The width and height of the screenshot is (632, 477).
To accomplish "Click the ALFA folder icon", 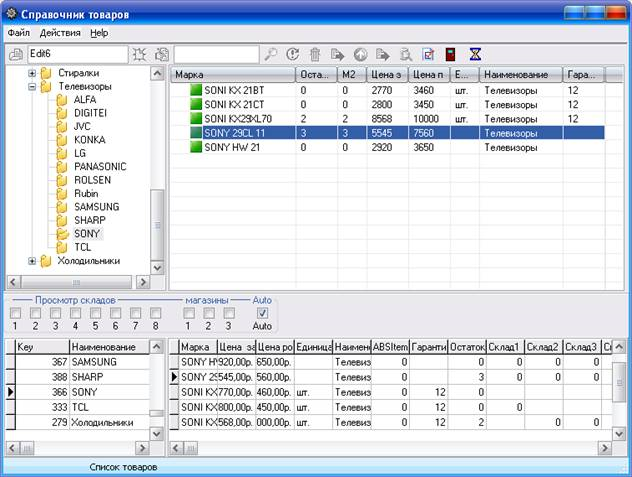I will (62, 100).
